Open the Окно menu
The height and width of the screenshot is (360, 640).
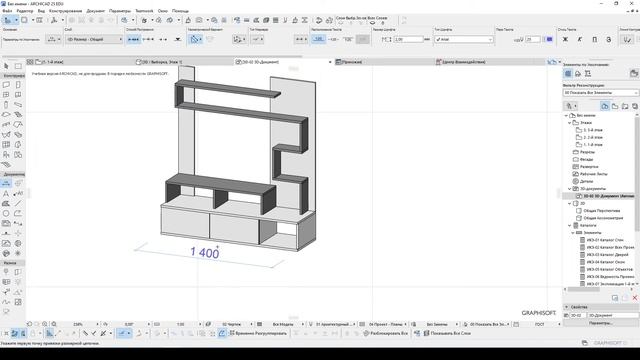(x=162, y=11)
